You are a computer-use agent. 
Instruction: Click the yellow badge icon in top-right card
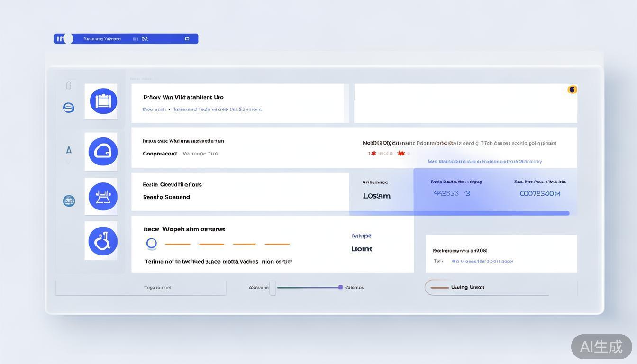point(572,90)
